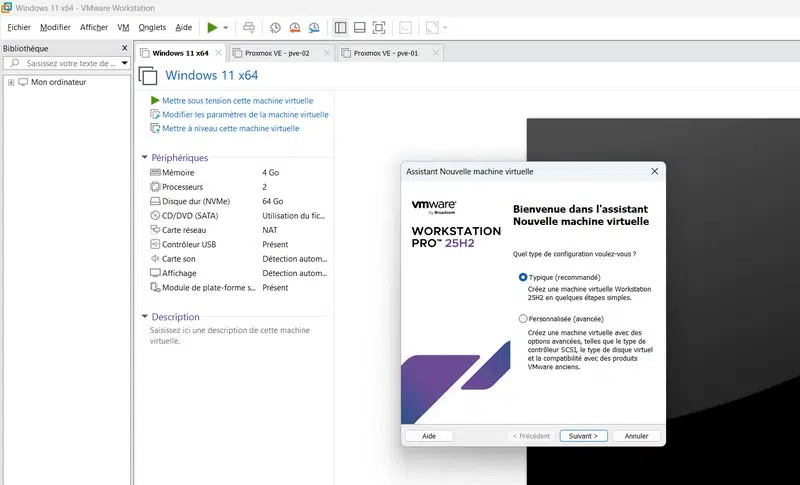Toggle the thumbnail bar view icon
This screenshot has height=485, width=800.
(x=360, y=28)
